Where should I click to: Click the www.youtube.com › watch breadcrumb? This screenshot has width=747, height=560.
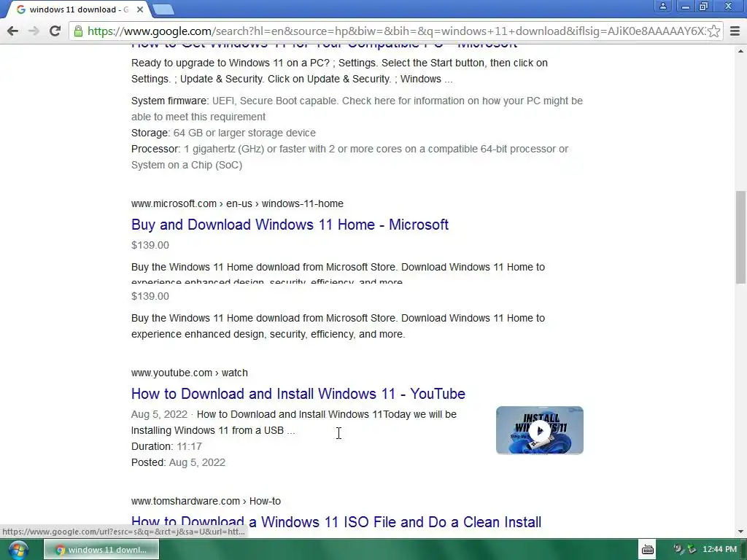[190, 373]
